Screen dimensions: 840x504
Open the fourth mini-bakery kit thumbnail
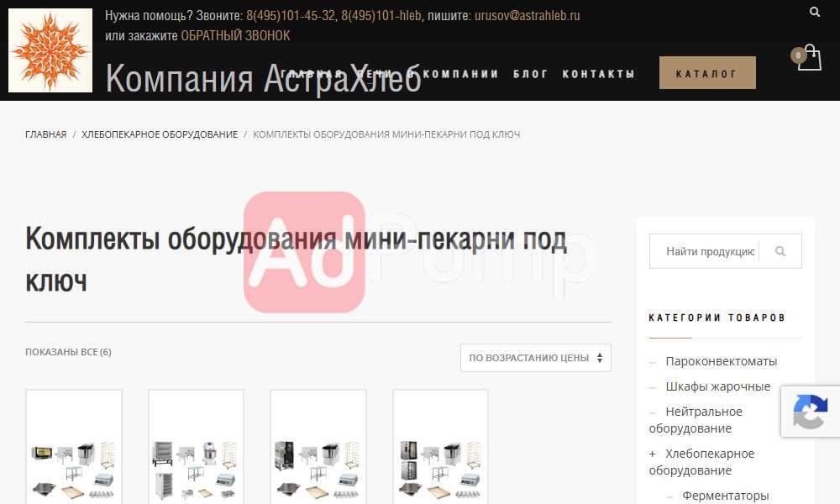pyautogui.click(x=440, y=447)
